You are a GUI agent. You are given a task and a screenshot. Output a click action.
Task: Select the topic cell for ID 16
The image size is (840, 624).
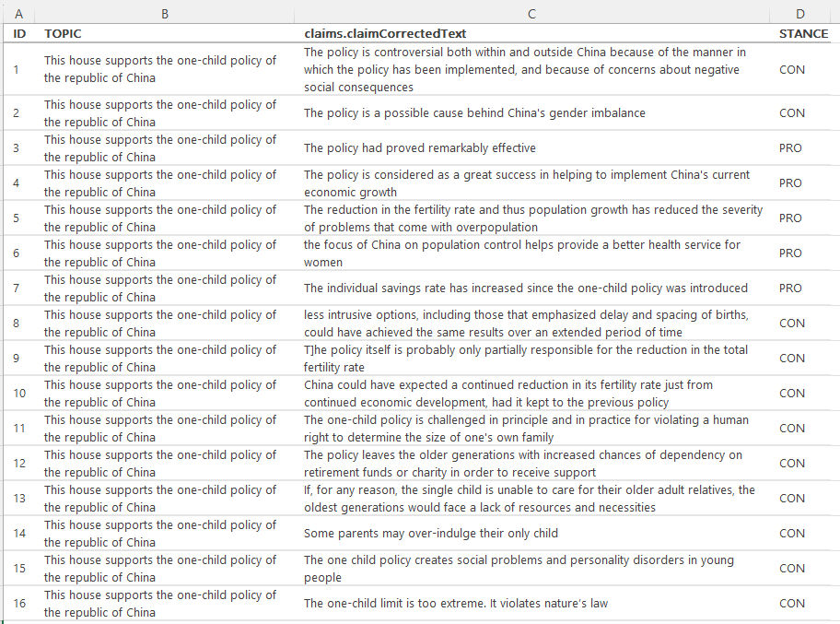(165, 603)
